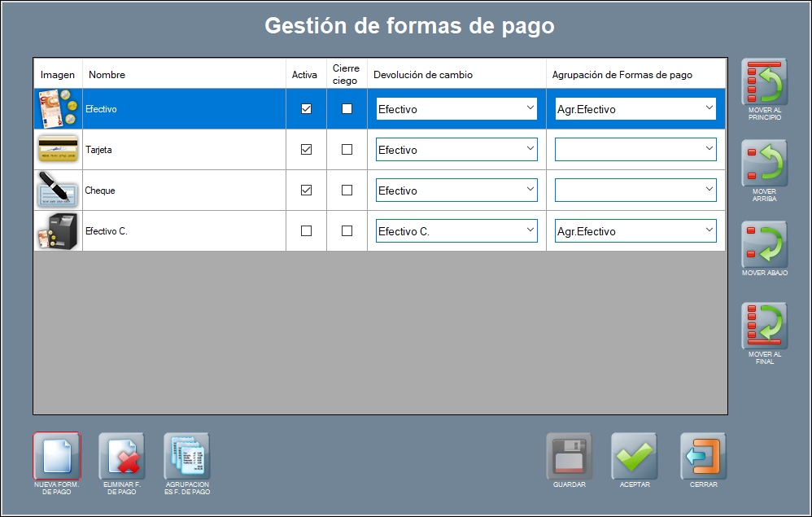812x517 pixels.
Task: Enable the Activa checkbox for Efectivo C.
Action: tap(306, 231)
